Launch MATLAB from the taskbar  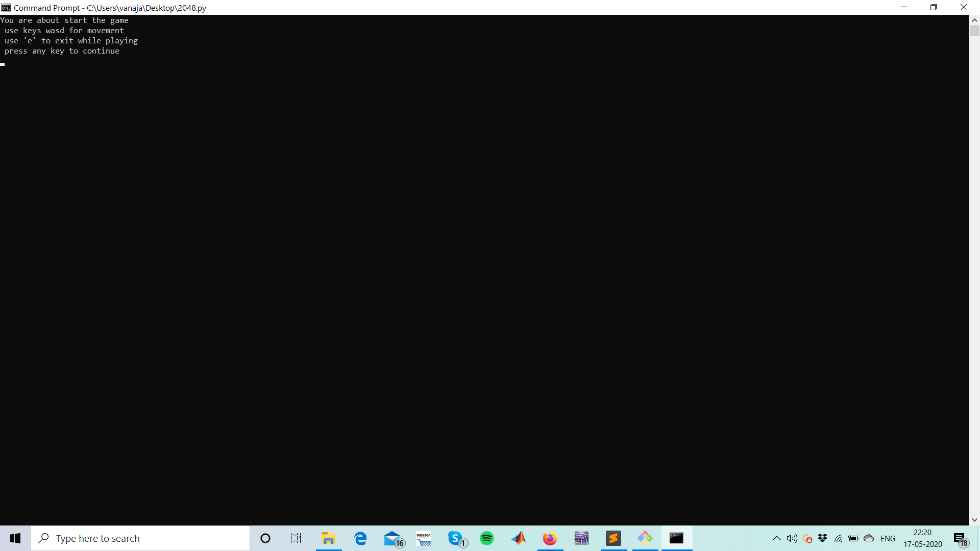pyautogui.click(x=519, y=538)
